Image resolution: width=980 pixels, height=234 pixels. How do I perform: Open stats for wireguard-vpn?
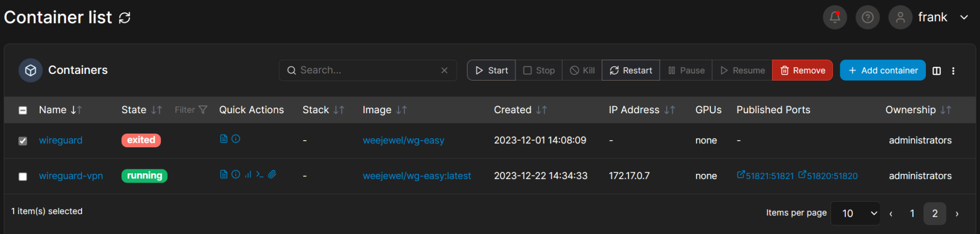(248, 174)
